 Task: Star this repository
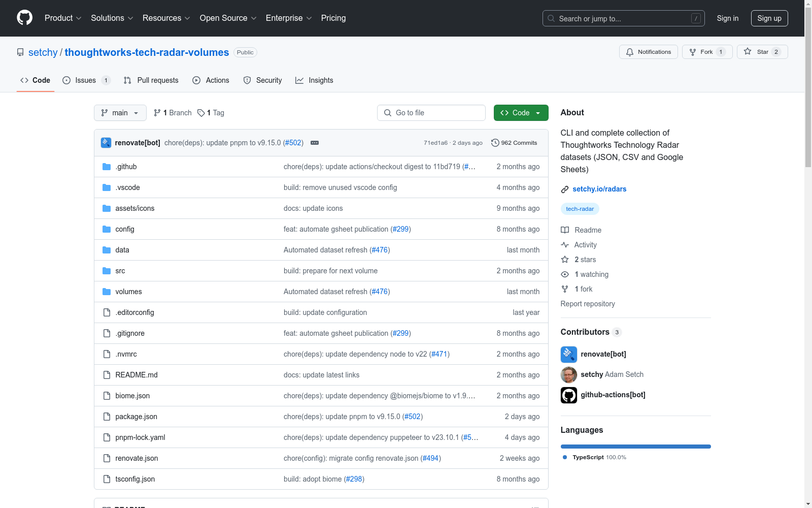click(x=762, y=52)
